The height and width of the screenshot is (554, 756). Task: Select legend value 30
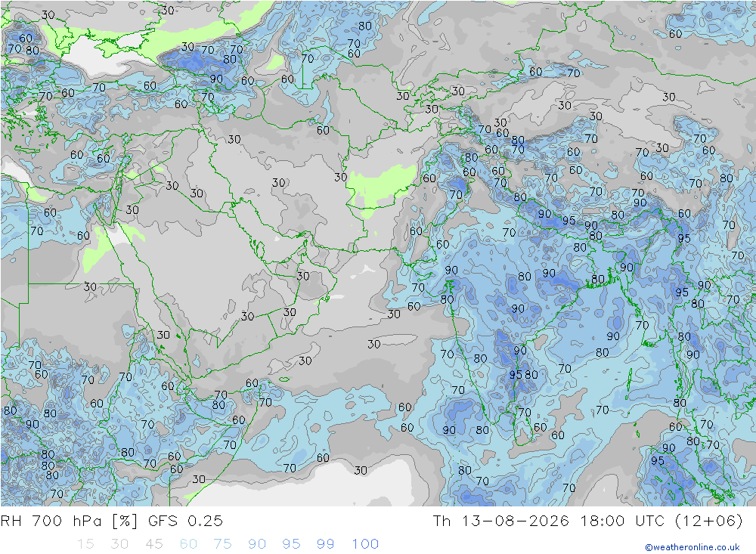(x=119, y=544)
